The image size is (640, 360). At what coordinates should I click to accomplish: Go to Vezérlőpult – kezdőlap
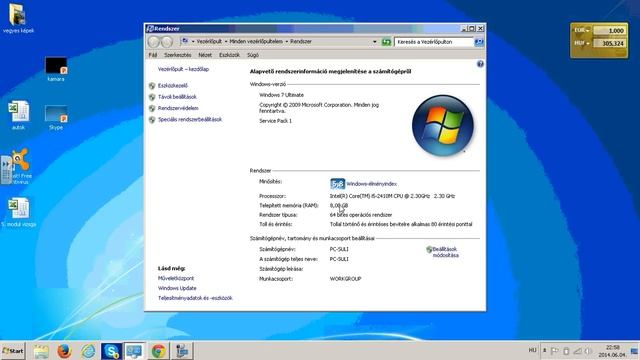(183, 69)
